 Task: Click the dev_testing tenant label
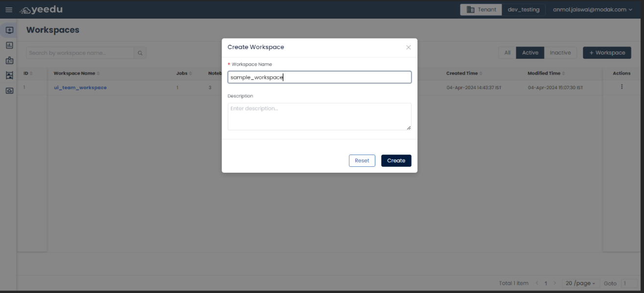pos(524,10)
